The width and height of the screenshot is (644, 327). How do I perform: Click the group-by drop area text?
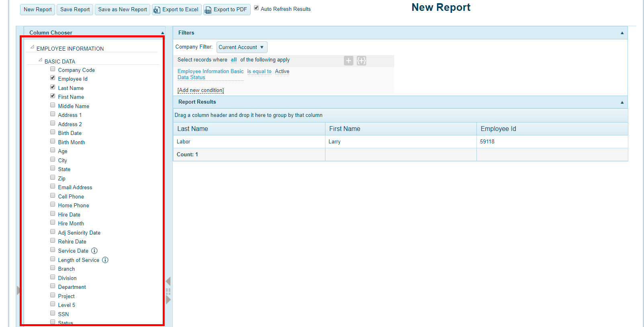(x=248, y=115)
